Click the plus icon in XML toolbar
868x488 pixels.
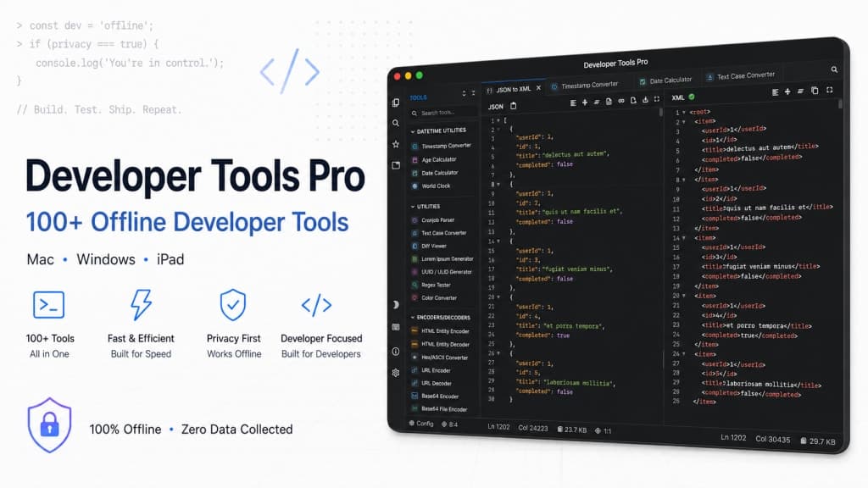click(787, 91)
